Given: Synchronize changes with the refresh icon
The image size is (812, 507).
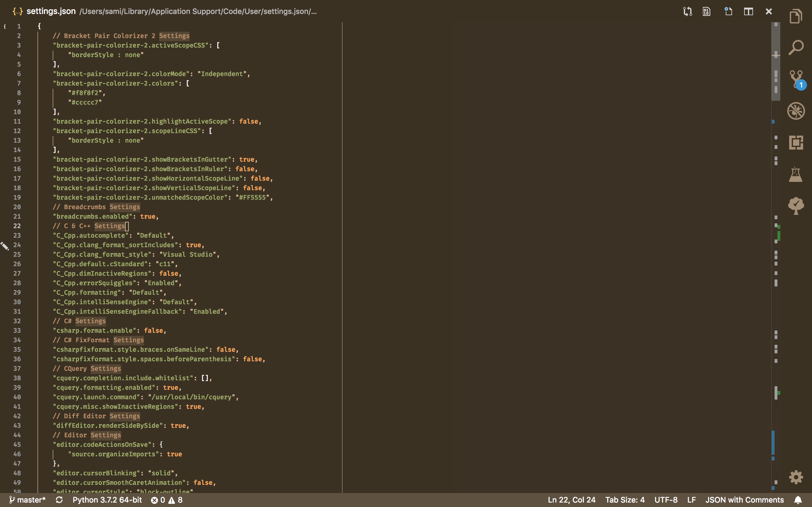Looking at the screenshot, I should (59, 500).
